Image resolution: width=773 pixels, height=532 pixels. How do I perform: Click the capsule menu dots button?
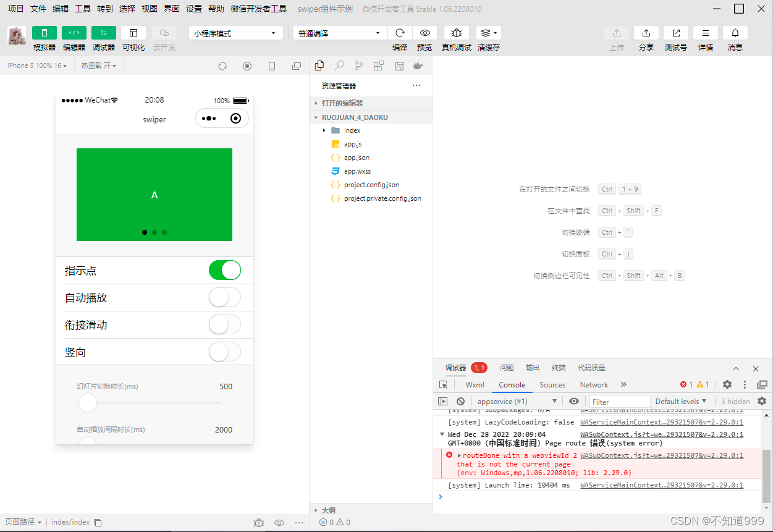coord(209,119)
